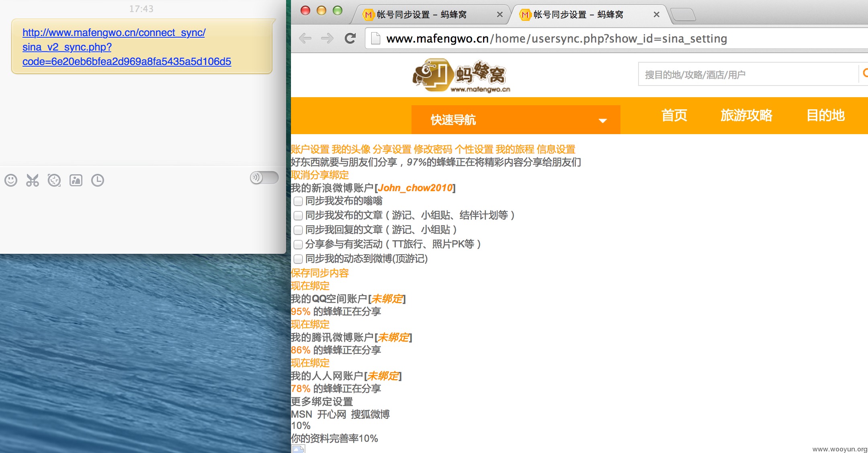
Task: Check 同步我回复的文章 checkbox
Action: (x=298, y=230)
